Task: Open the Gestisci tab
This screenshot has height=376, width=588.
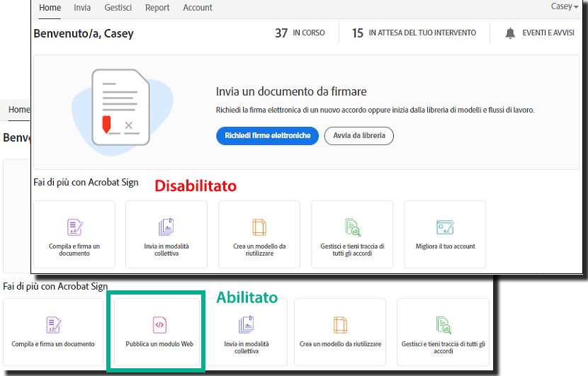Action: point(118,8)
